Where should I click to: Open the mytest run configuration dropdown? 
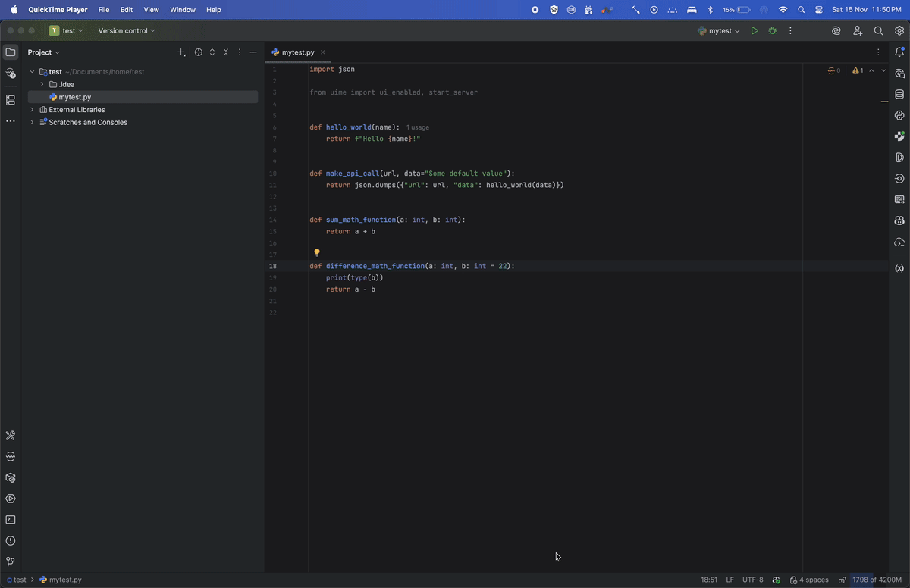coord(719,31)
